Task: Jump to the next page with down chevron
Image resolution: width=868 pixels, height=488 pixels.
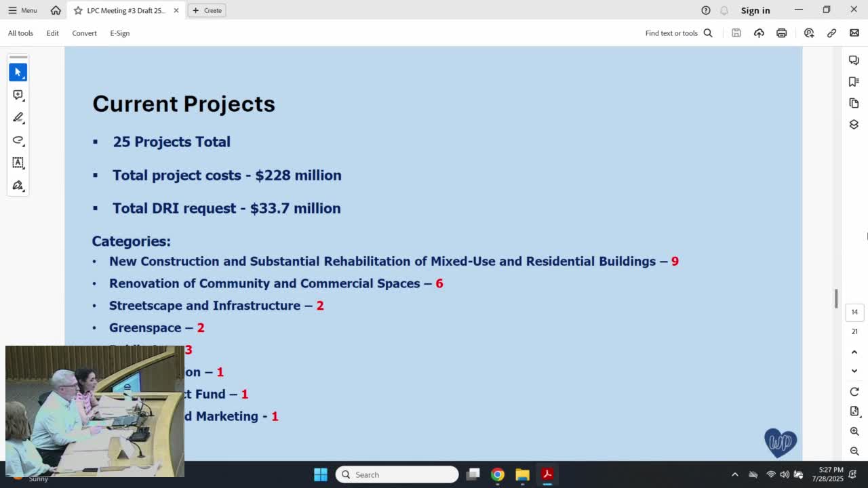Action: (854, 371)
